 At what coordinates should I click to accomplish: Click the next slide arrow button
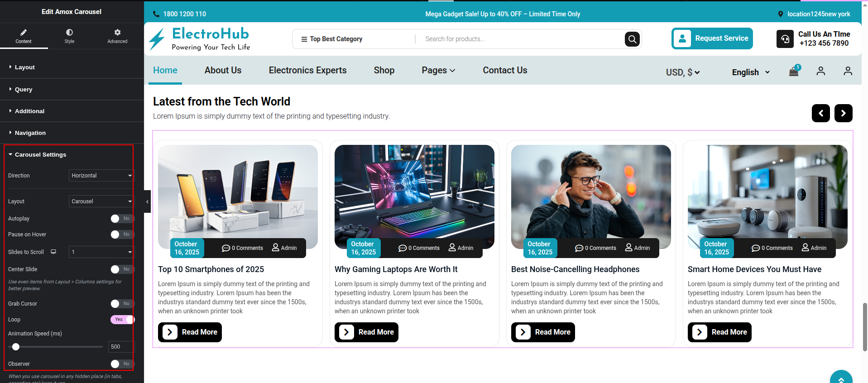point(843,113)
